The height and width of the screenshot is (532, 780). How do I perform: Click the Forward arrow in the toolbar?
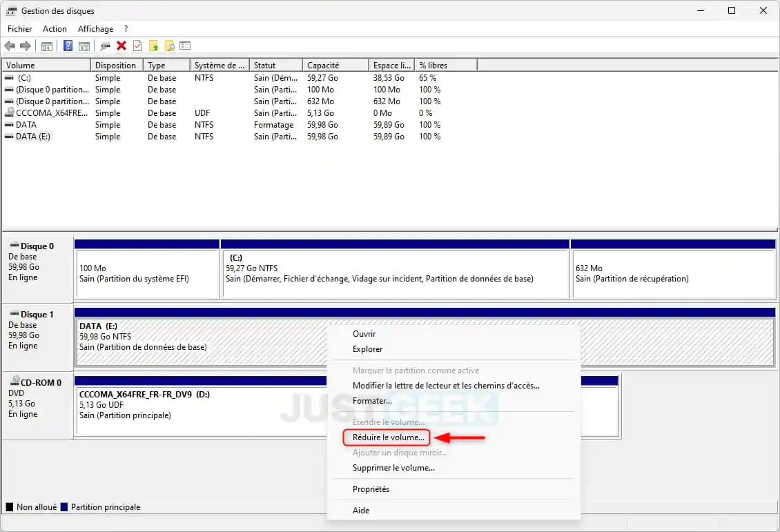pyautogui.click(x=26, y=46)
